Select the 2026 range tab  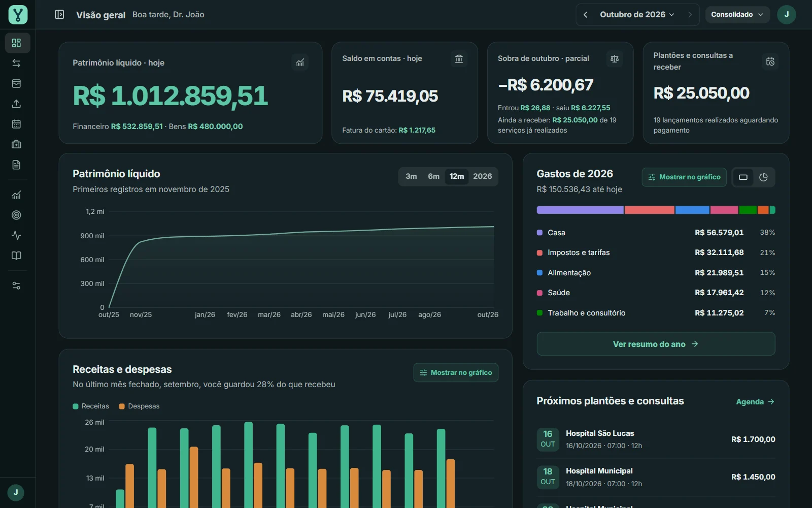(x=483, y=176)
